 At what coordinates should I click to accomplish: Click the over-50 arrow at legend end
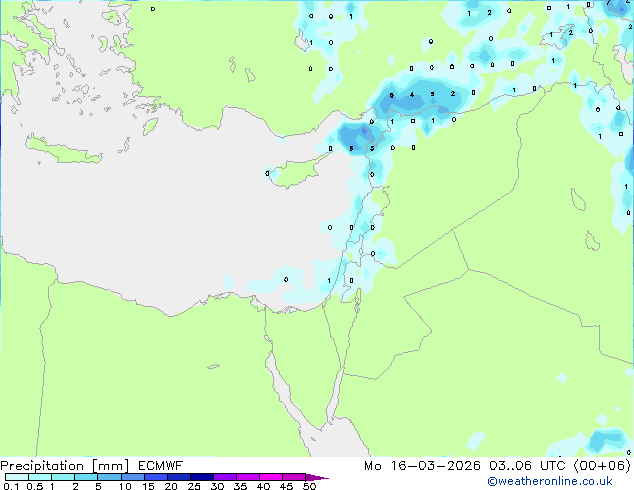(x=317, y=477)
